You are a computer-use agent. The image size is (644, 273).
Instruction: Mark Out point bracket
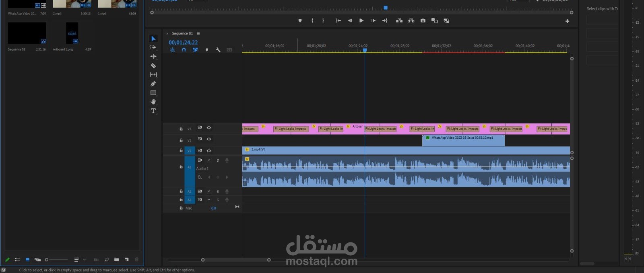[x=323, y=21]
